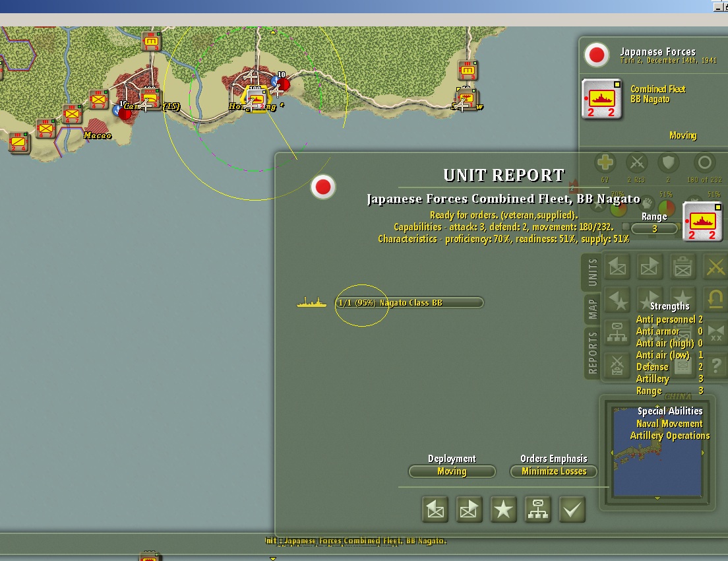Screen dimensions: 728x561
Task: Click the green plus health icon
Action: (605, 162)
